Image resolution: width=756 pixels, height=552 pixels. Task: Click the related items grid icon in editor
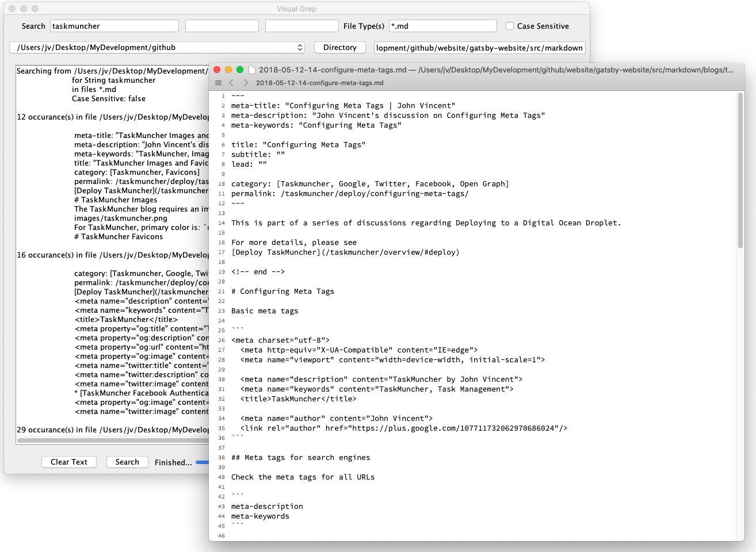218,83
